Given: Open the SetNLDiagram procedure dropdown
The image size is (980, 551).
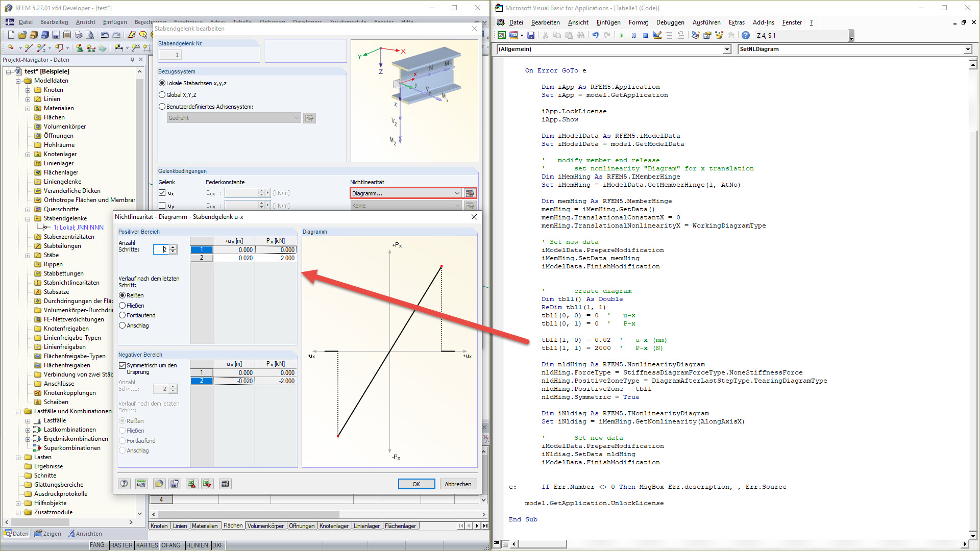Looking at the screenshot, I should click(x=967, y=49).
